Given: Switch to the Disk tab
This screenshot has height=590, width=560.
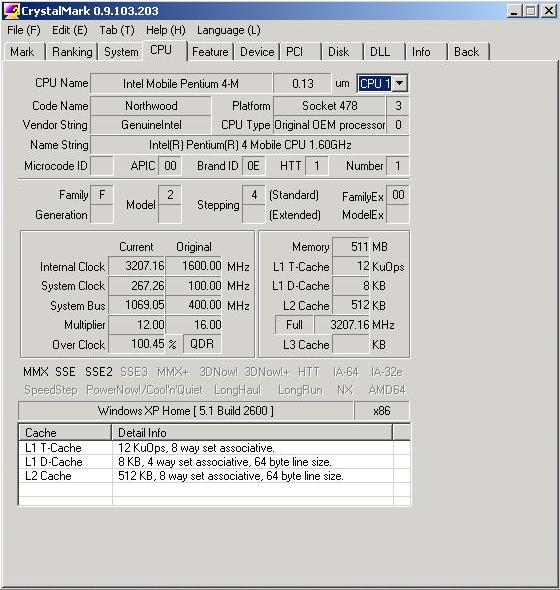Looking at the screenshot, I should click(x=342, y=52).
